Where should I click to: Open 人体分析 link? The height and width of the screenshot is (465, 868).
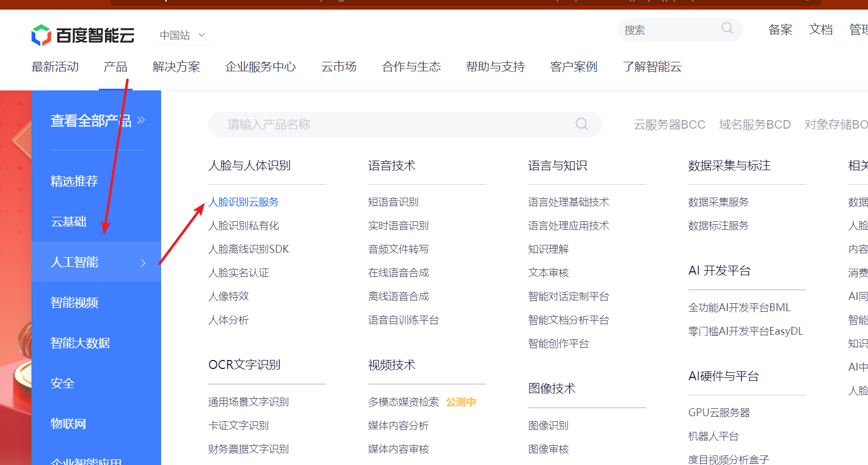pyautogui.click(x=229, y=320)
